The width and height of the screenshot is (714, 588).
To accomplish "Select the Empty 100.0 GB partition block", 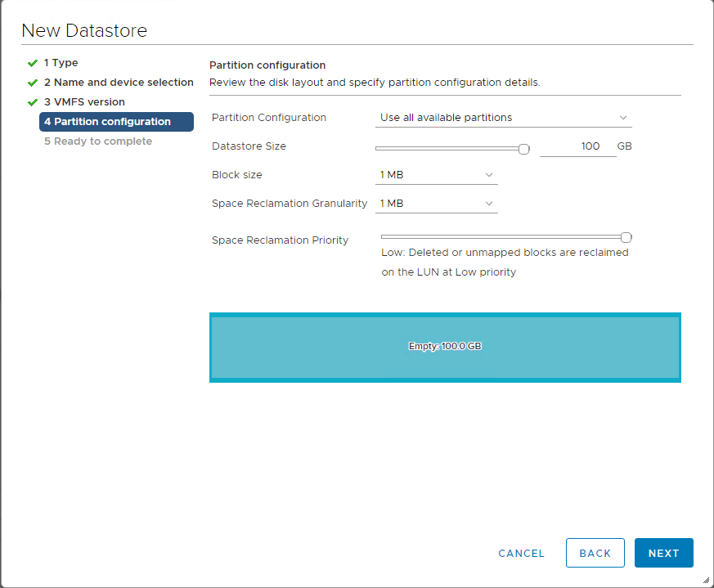I will (x=445, y=348).
